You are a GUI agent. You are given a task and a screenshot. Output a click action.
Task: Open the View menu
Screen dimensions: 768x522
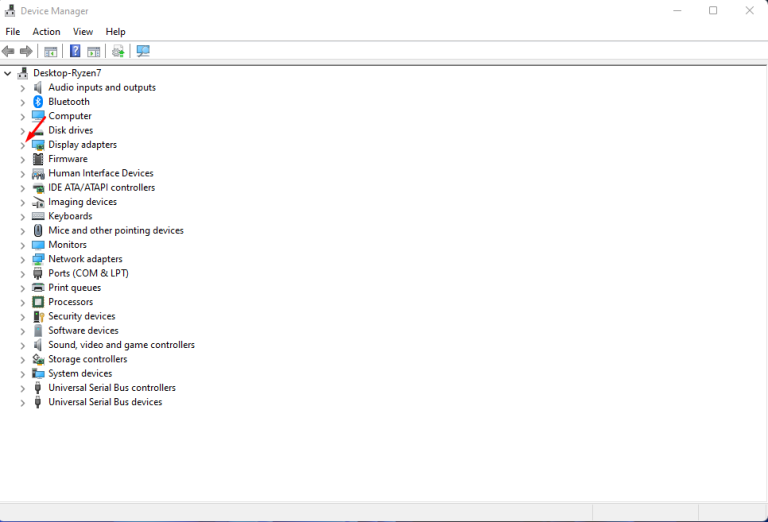tap(83, 32)
